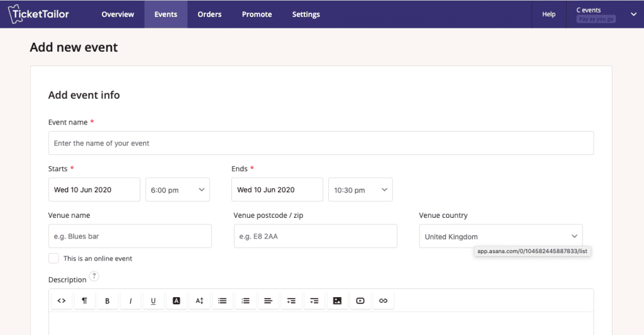
Task: Create an unordered bullet list
Action: pos(222,301)
